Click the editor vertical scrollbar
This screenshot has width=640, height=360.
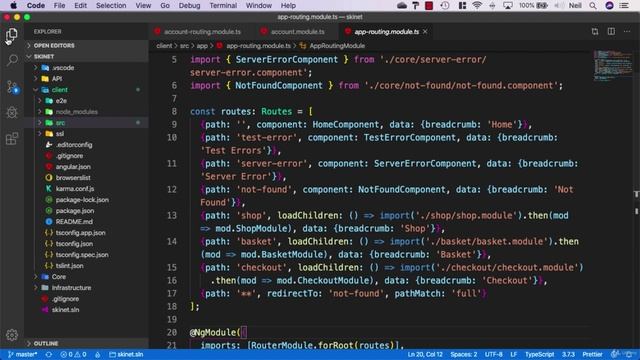click(x=636, y=200)
